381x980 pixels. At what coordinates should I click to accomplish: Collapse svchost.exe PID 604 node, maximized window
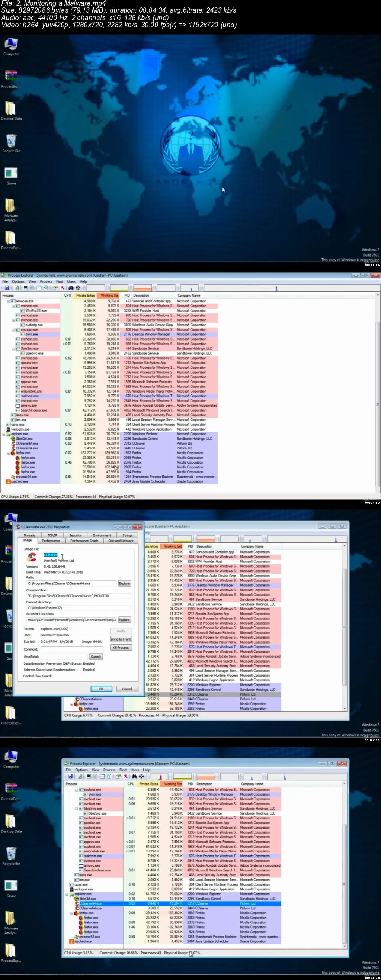tap(13, 306)
